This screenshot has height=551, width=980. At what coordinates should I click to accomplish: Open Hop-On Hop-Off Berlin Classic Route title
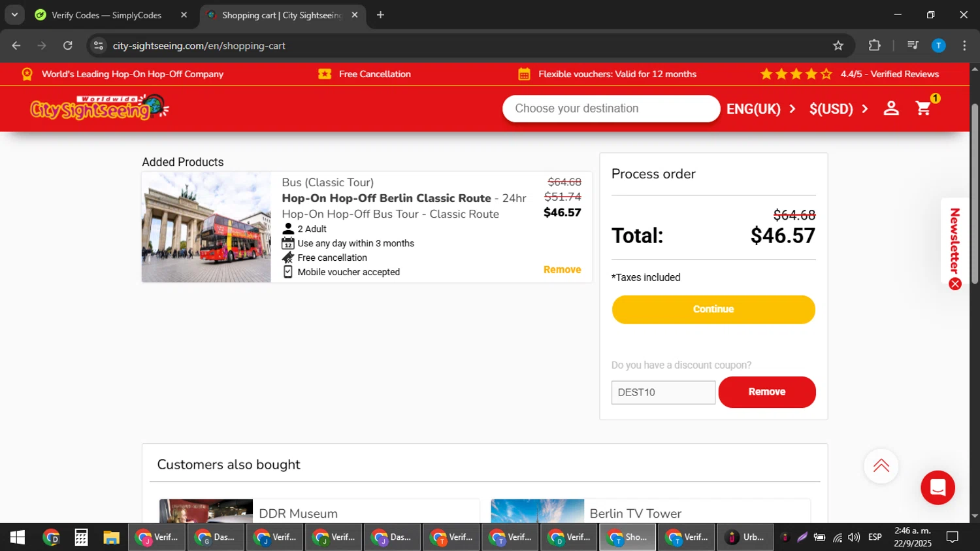(x=386, y=198)
